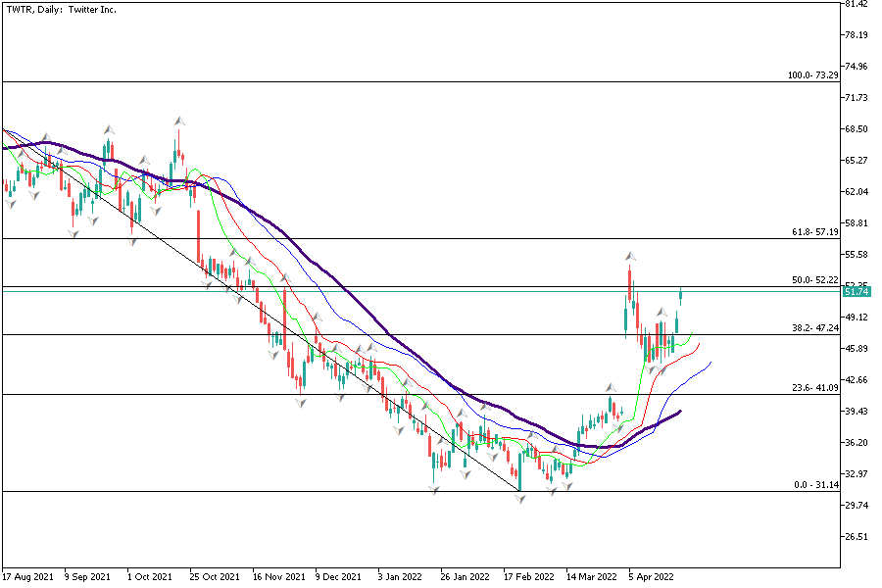Select the 25 Oct 2021 date label
This screenshot has height=588, width=882.
pyautogui.click(x=215, y=577)
